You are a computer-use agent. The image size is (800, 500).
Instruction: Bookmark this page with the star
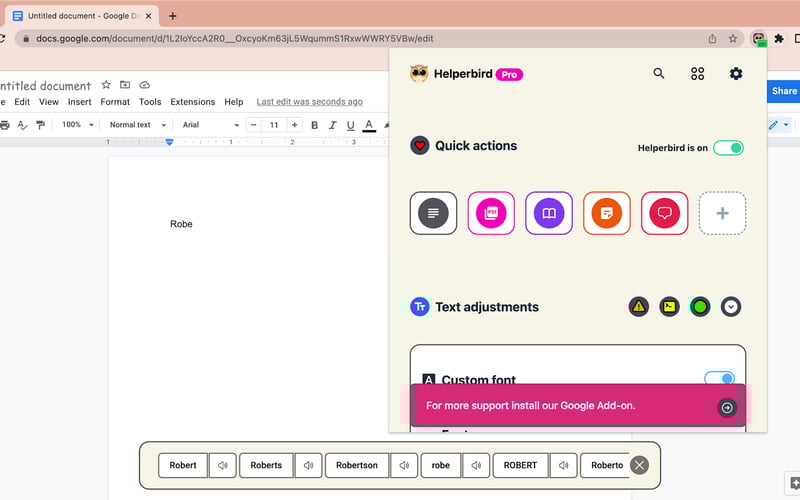tap(733, 39)
